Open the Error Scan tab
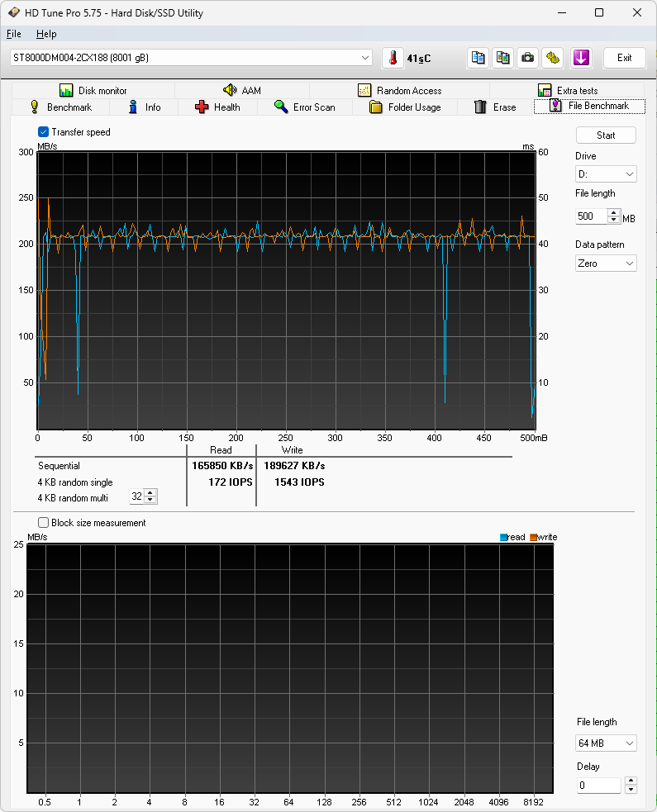Image resolution: width=657 pixels, height=812 pixels. tap(305, 107)
